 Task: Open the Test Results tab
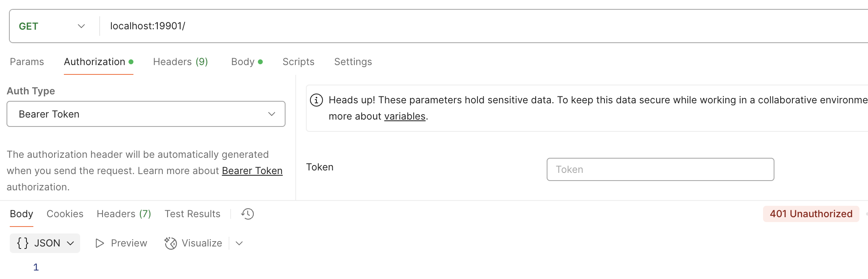coord(192,214)
